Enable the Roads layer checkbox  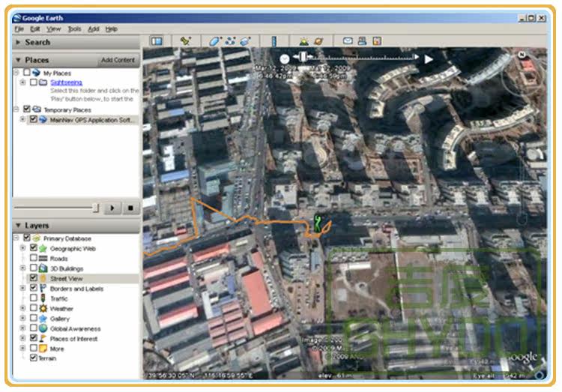[33, 258]
